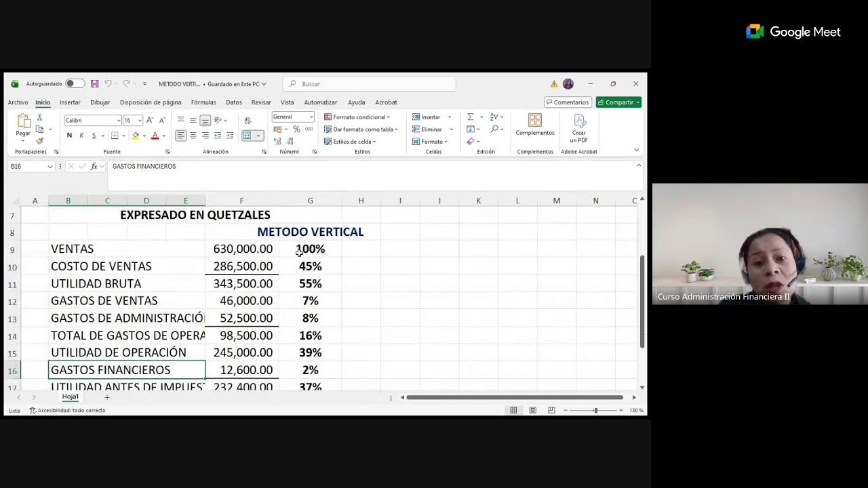Toggle Align Middle in Alineación
The height and width of the screenshot is (488, 868).
[193, 120]
